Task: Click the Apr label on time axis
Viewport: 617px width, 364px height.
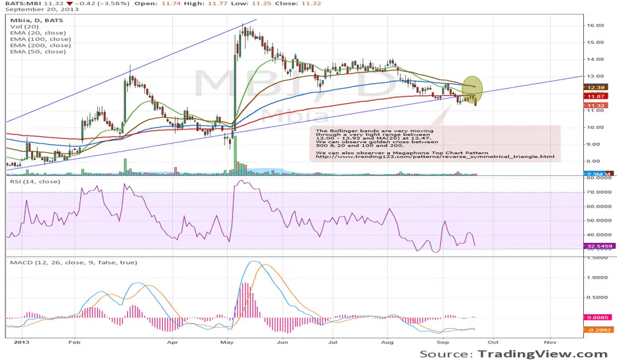Action: tap(172, 342)
